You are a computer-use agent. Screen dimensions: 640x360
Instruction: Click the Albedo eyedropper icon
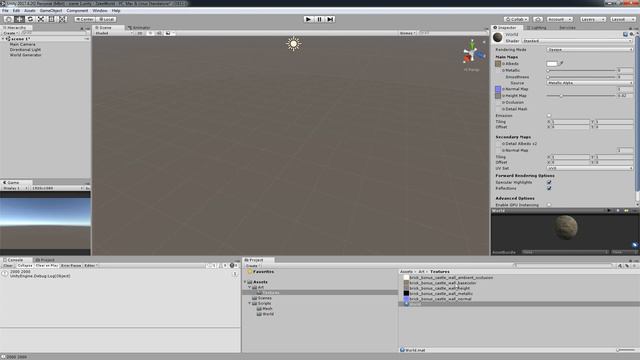562,63
